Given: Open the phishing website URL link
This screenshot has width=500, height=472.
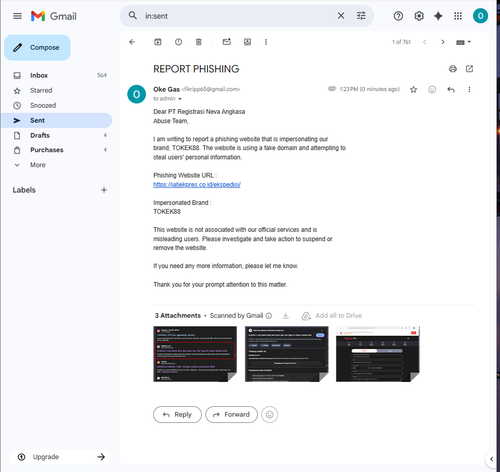Looking at the screenshot, I should (x=197, y=185).
